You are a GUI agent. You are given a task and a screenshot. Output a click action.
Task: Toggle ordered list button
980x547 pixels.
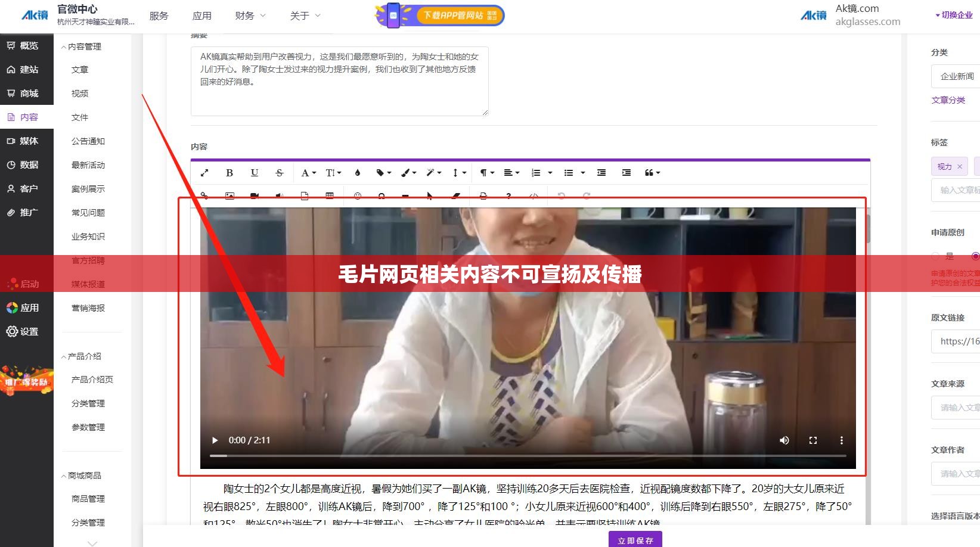[536, 173]
